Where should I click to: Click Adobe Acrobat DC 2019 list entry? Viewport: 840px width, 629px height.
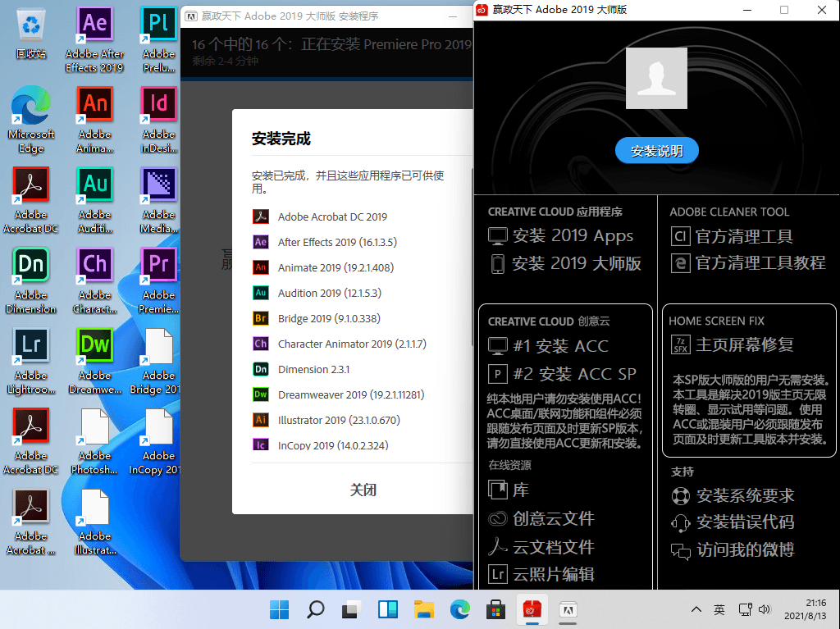coord(320,217)
